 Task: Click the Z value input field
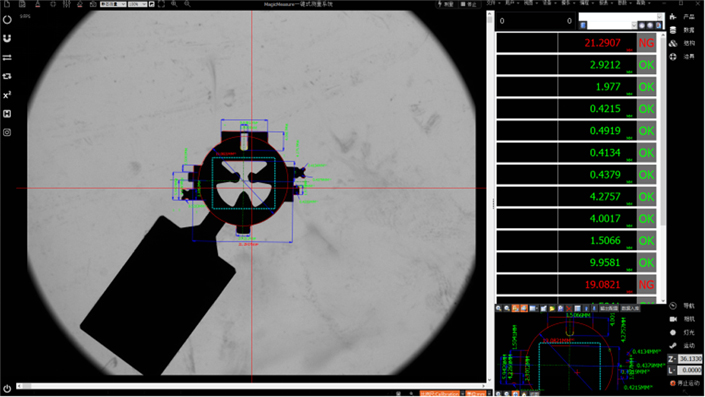coord(690,359)
